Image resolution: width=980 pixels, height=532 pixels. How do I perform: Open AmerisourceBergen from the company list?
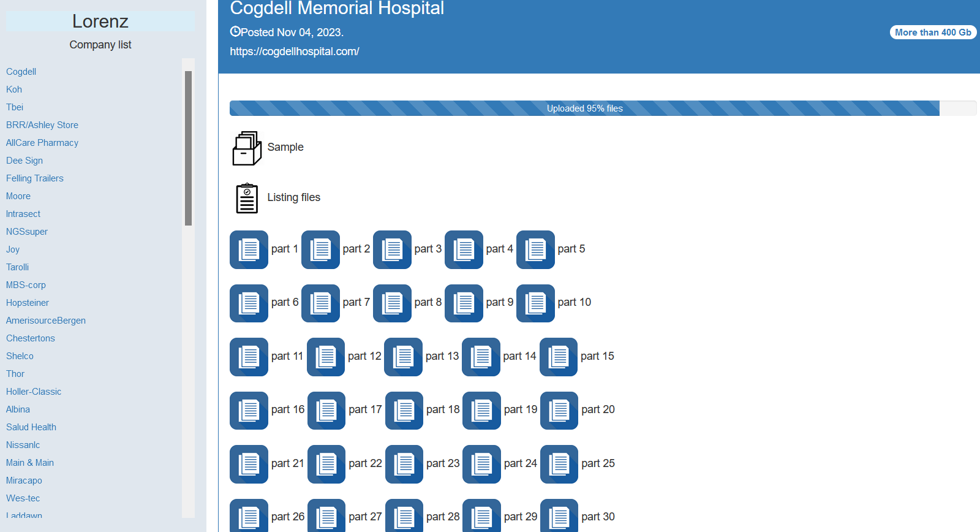coord(46,321)
